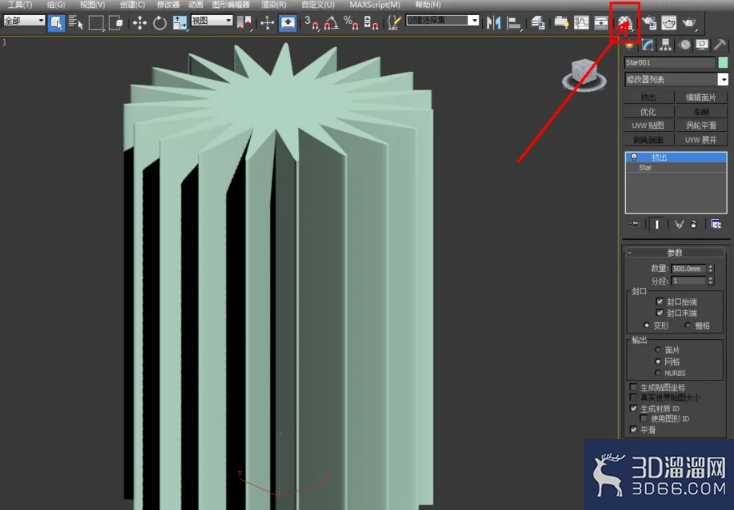This screenshot has width=734, height=510.
Task: Click the UVW 贴图 button
Action: click(648, 126)
